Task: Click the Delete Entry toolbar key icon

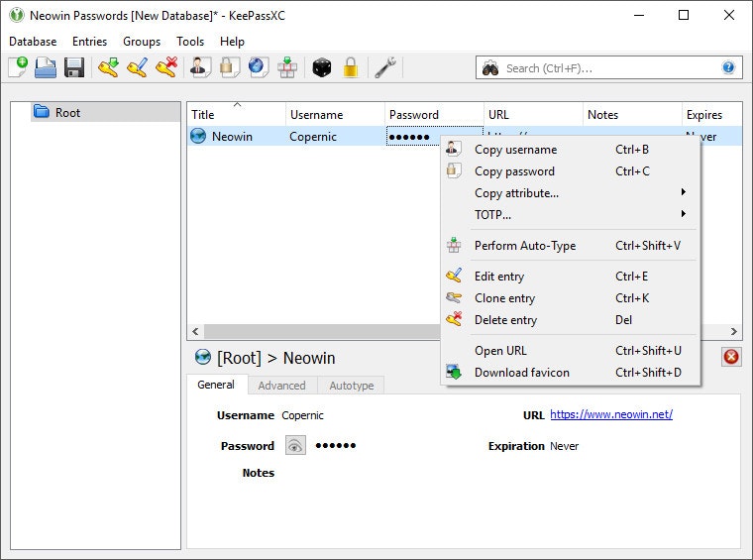Action: pyautogui.click(x=166, y=67)
